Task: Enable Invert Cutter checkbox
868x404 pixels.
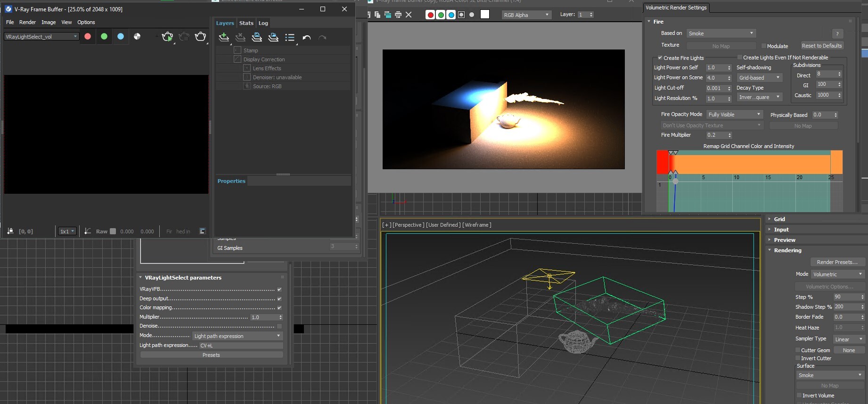Action: coord(798,358)
